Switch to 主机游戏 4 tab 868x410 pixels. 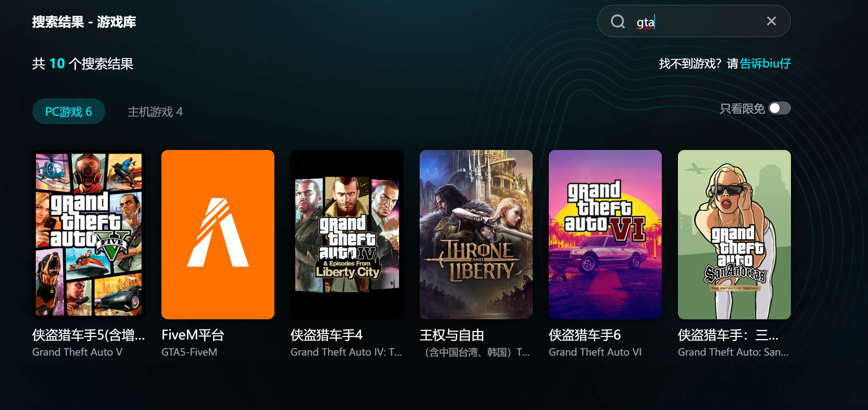click(155, 112)
